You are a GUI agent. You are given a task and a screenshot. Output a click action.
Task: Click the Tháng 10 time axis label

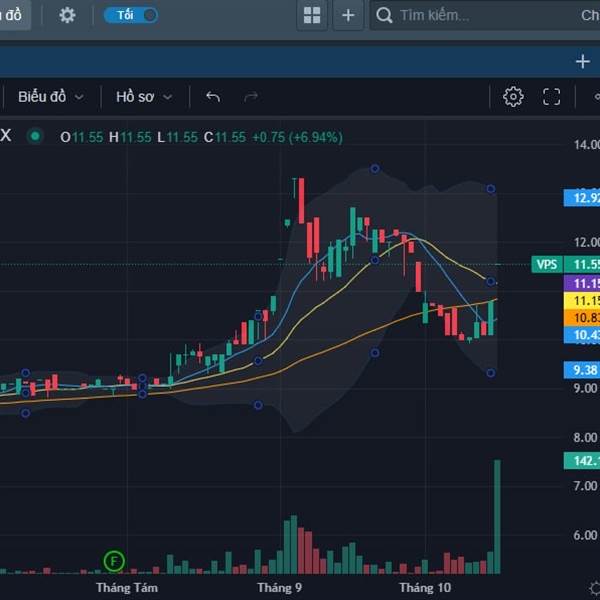425,587
